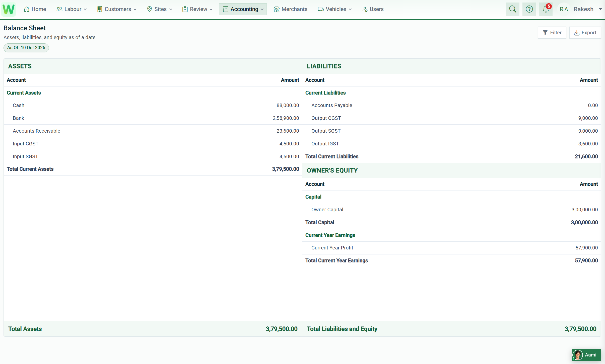Click the Export button label
This screenshot has height=364, width=605.
[x=589, y=33]
